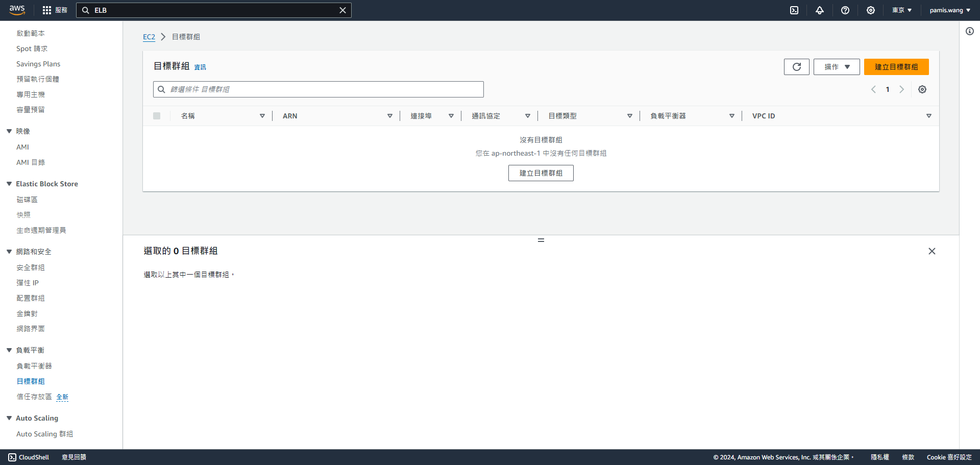
Task: Sort by ARN column arrow
Action: [390, 116]
